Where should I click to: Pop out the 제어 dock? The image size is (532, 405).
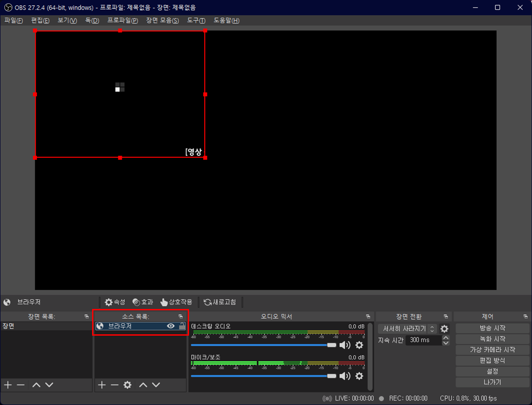(526, 317)
